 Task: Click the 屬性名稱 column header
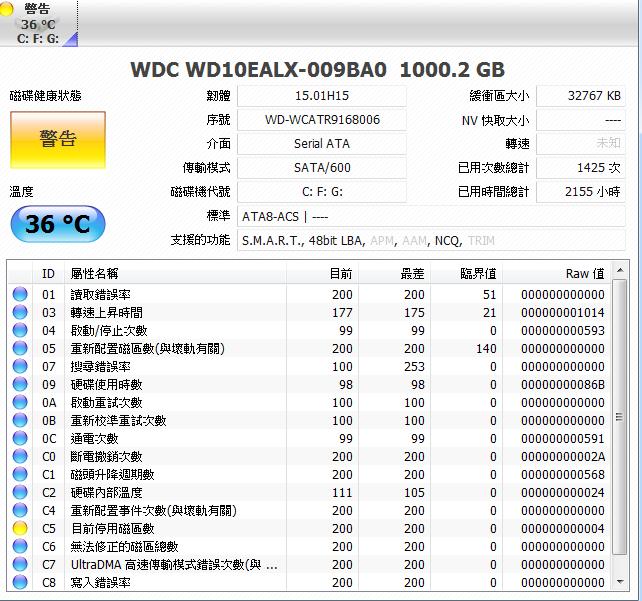[175, 273]
